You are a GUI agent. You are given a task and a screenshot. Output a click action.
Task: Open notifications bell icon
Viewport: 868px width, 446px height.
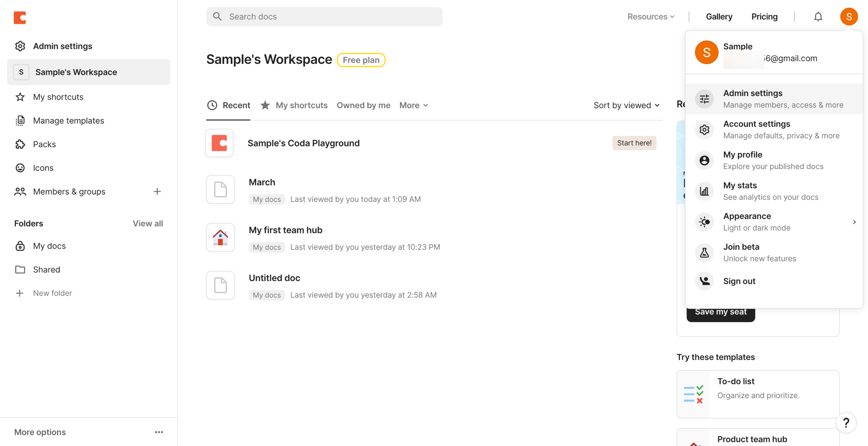point(818,17)
